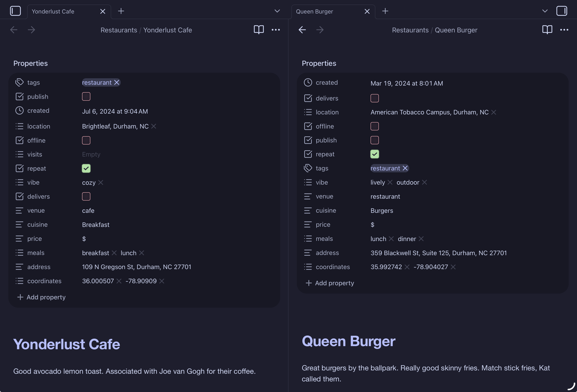Toggle the right sidebar icon

coord(562,11)
